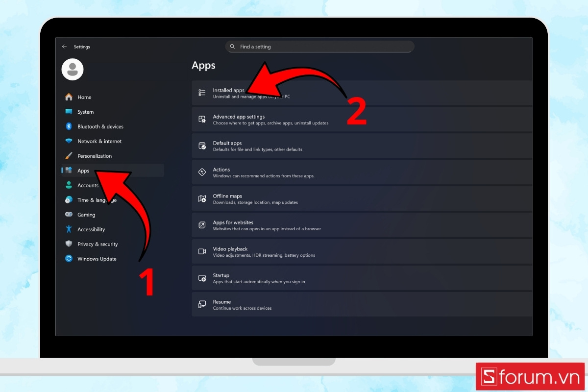
Task: Click the Apps for websites icon
Action: (x=202, y=225)
